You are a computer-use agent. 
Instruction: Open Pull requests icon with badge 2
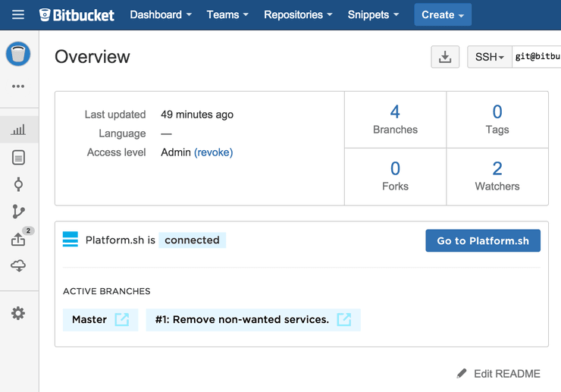point(18,239)
